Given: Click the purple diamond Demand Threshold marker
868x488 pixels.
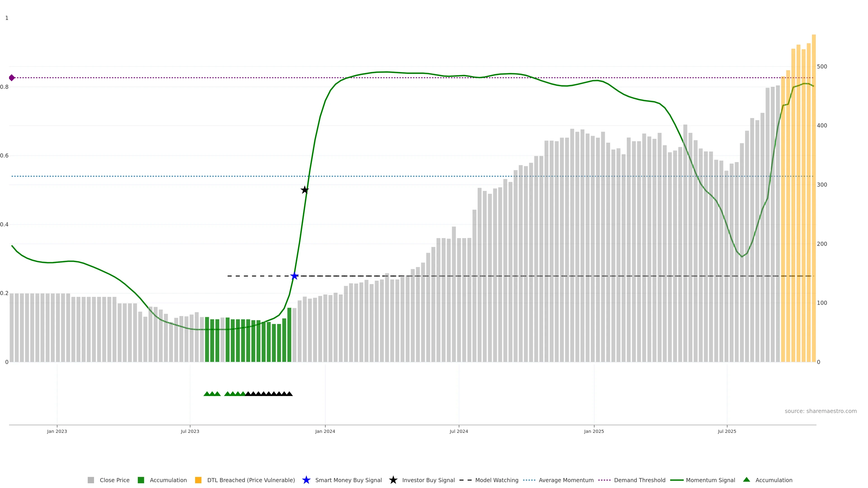Looking at the screenshot, I should click(12, 78).
